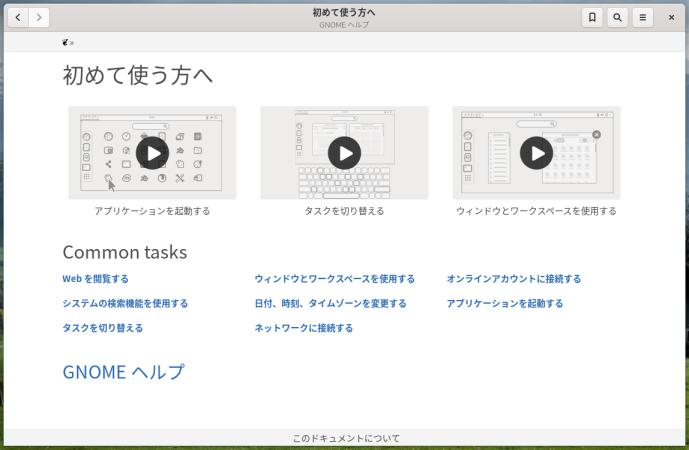Click the ウィンドウとワークスペースを使用する video caption
This screenshot has height=450, width=689.
coord(537,211)
